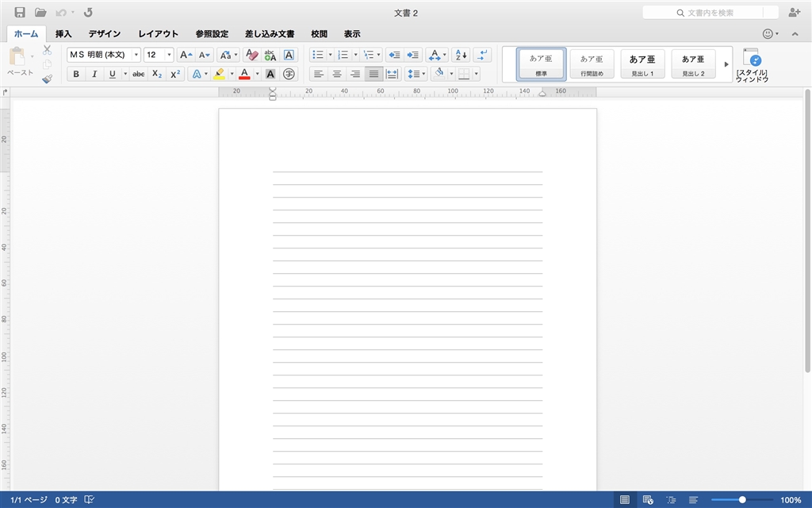The width and height of the screenshot is (812, 508).
Task: Open the font size 12 dropdown
Action: [169, 55]
